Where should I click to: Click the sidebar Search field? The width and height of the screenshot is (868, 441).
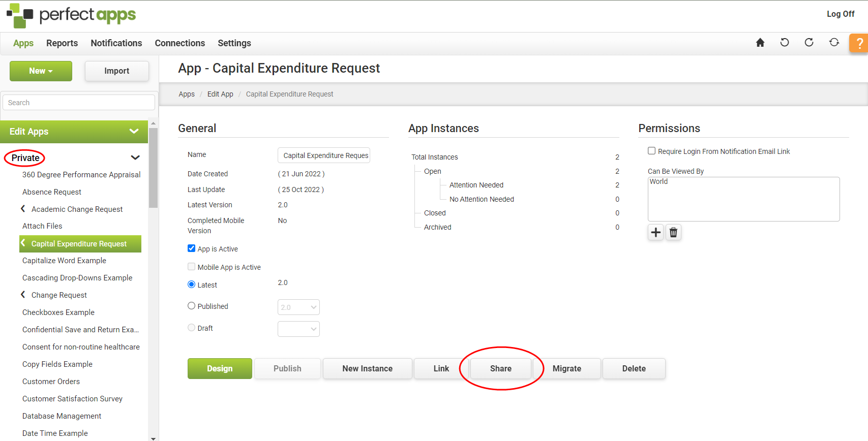point(79,103)
